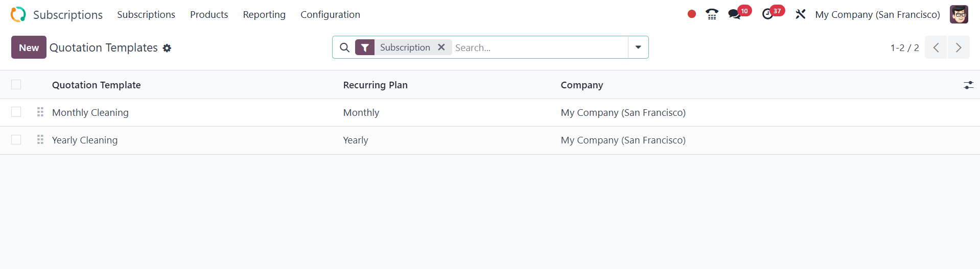The height and width of the screenshot is (269, 980).
Task: Open the VoIP phone dialer icon
Action: (x=712, y=14)
